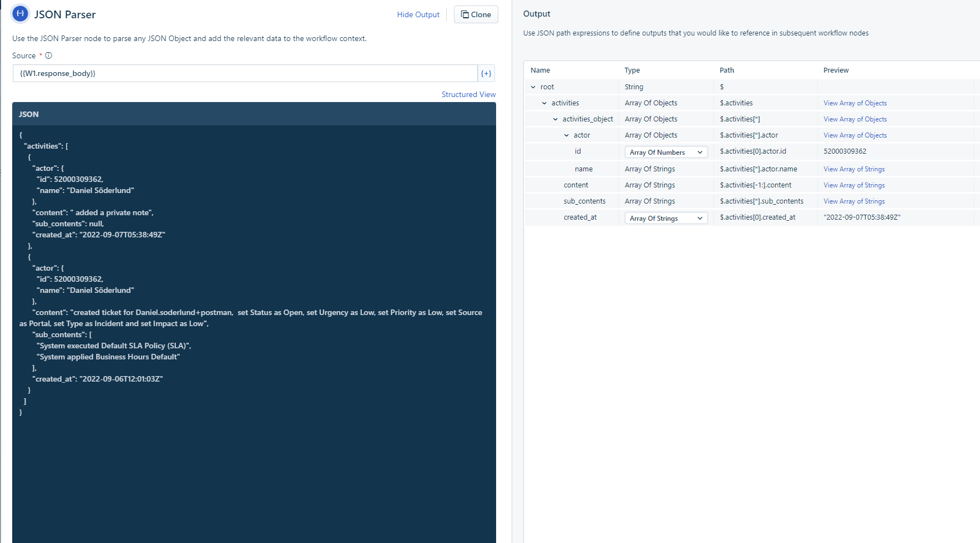Open the id type dropdown
Image resolution: width=980 pixels, height=543 pixels.
click(x=666, y=152)
